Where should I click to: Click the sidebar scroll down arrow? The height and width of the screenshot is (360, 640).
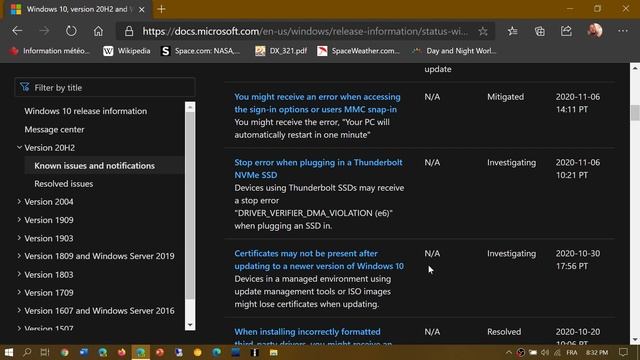(190, 325)
